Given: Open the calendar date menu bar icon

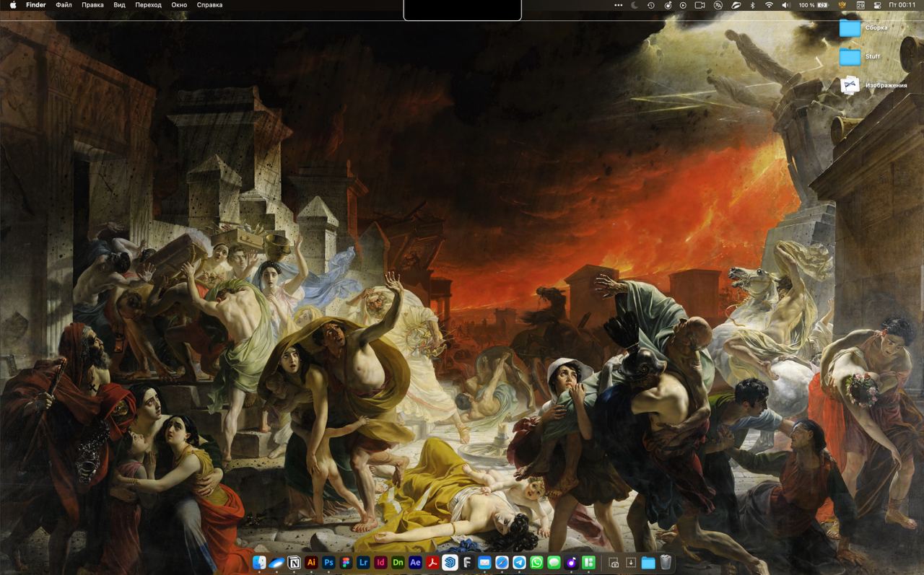Looking at the screenshot, I should click(x=860, y=5).
